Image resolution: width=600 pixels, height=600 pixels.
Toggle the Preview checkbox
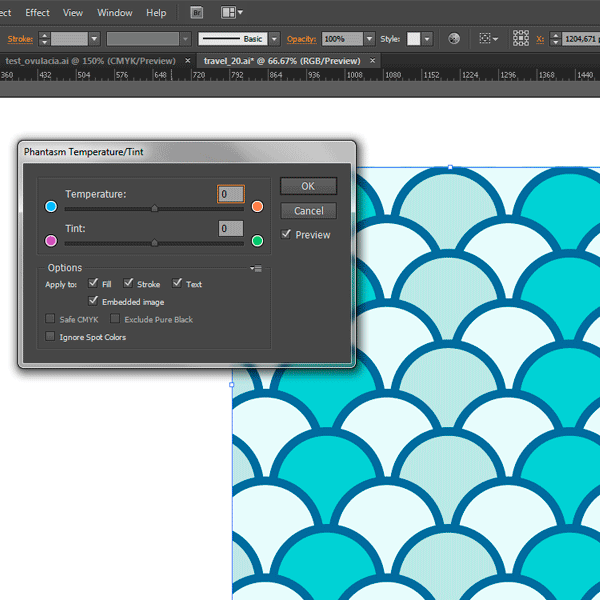click(x=286, y=234)
